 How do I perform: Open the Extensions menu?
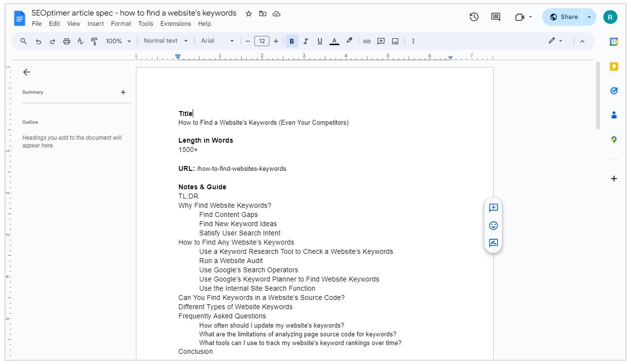pyautogui.click(x=175, y=23)
